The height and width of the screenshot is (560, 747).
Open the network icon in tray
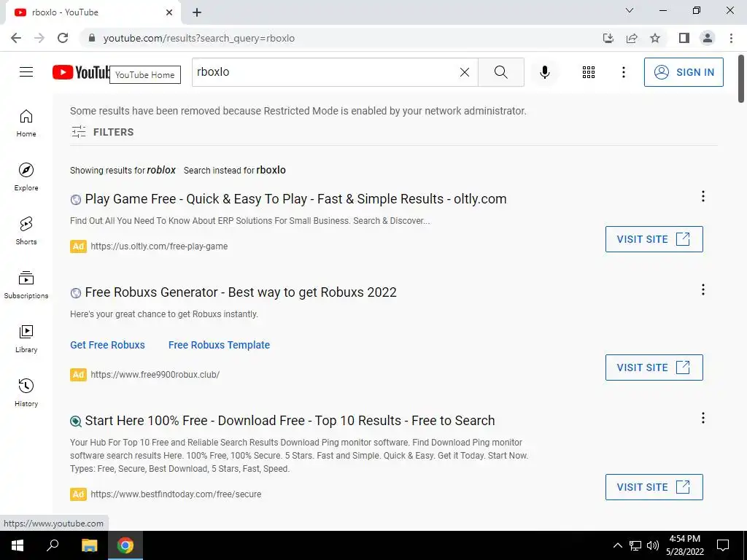635,545
